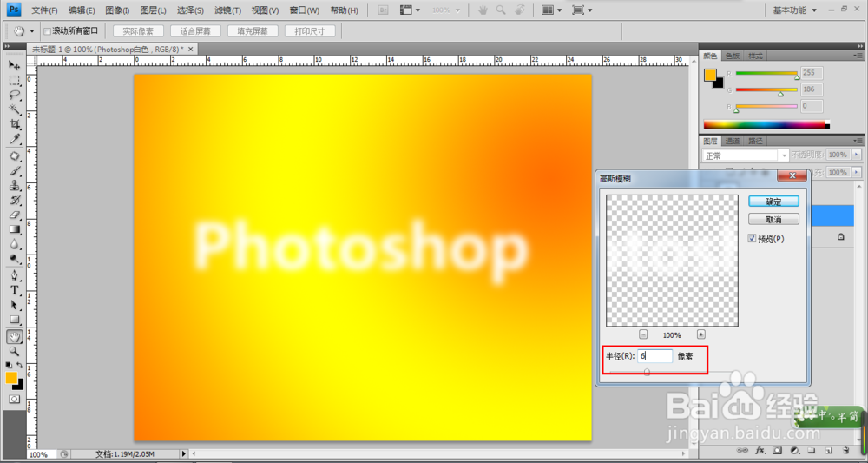This screenshot has width=868, height=463.
Task: Switch to the 样式 styles tab
Action: [x=755, y=56]
